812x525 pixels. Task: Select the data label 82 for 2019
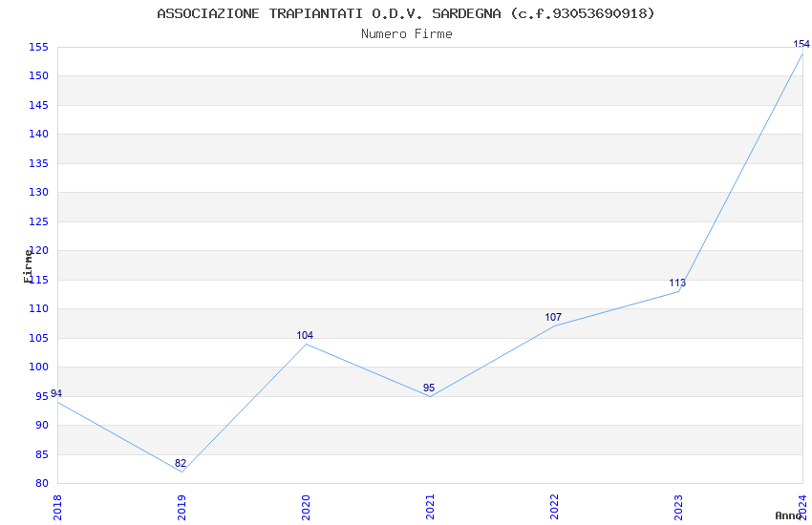[x=181, y=463]
